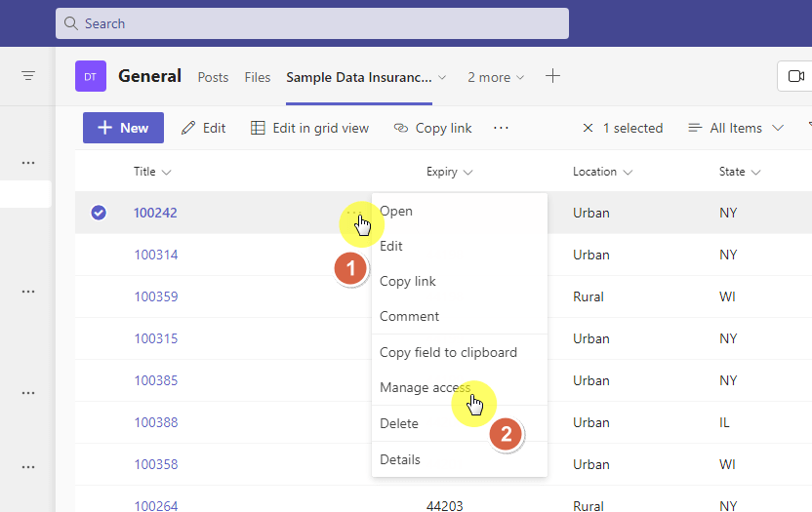Image resolution: width=812 pixels, height=512 pixels.
Task: Open the Title column header dropdown
Action: [152, 172]
